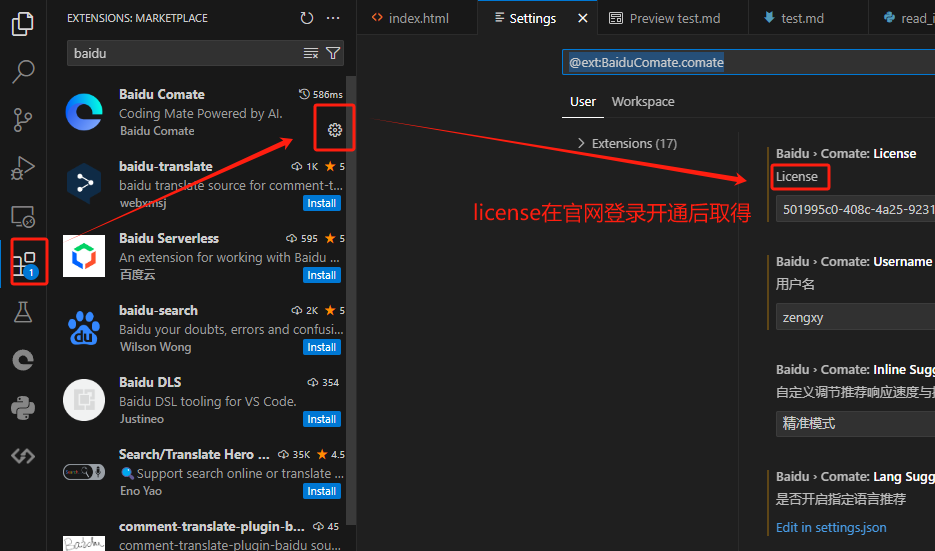Click the Baidu DLS extension logo
This screenshot has height=551, width=935.
[x=84, y=400]
